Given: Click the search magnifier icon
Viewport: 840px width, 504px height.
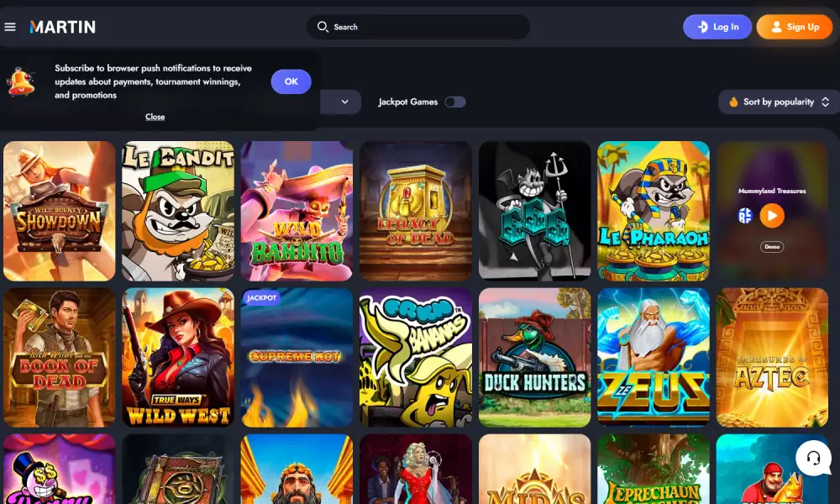Looking at the screenshot, I should tap(323, 27).
